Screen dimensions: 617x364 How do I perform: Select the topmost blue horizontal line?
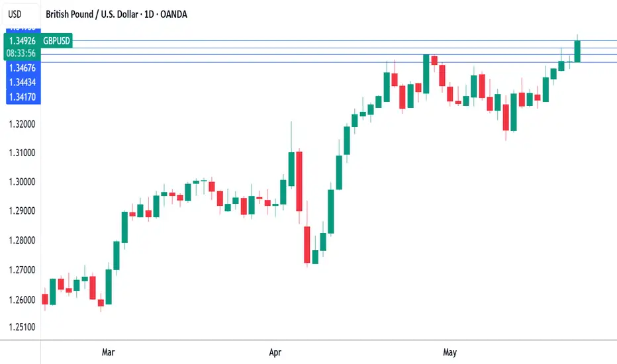(344, 40)
